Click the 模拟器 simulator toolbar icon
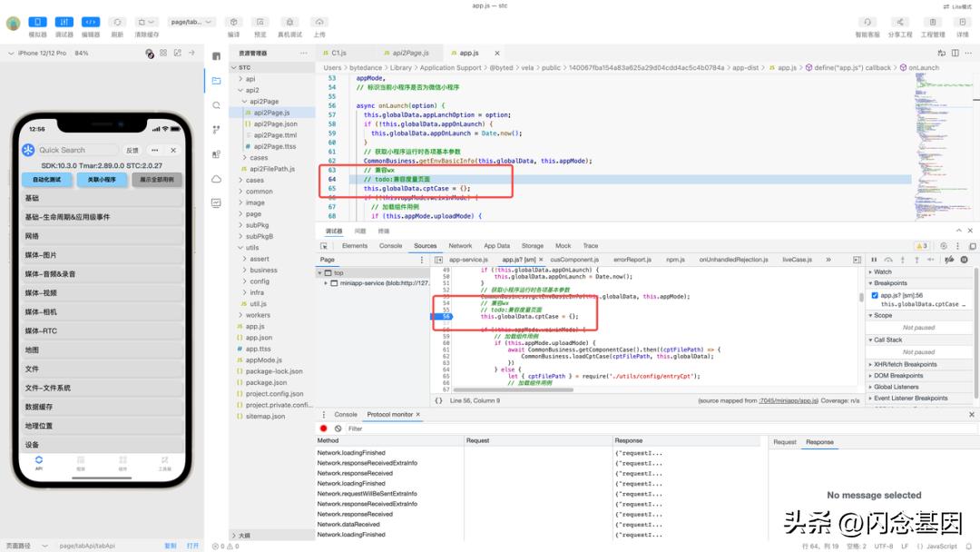The image size is (980, 552). pos(37,22)
